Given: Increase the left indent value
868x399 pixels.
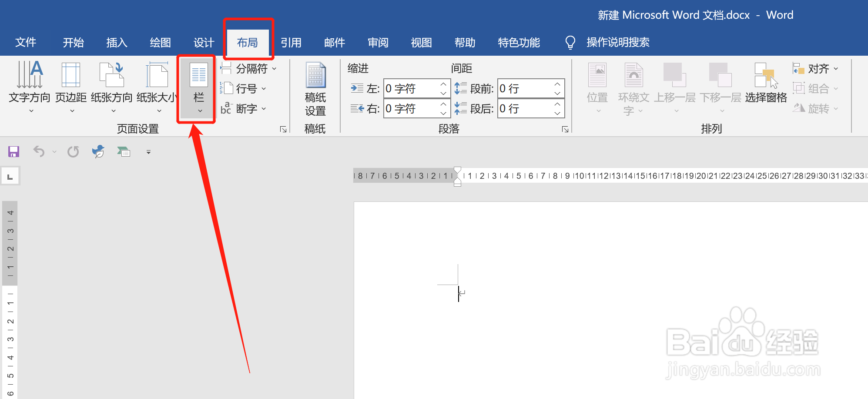Looking at the screenshot, I should (443, 84).
